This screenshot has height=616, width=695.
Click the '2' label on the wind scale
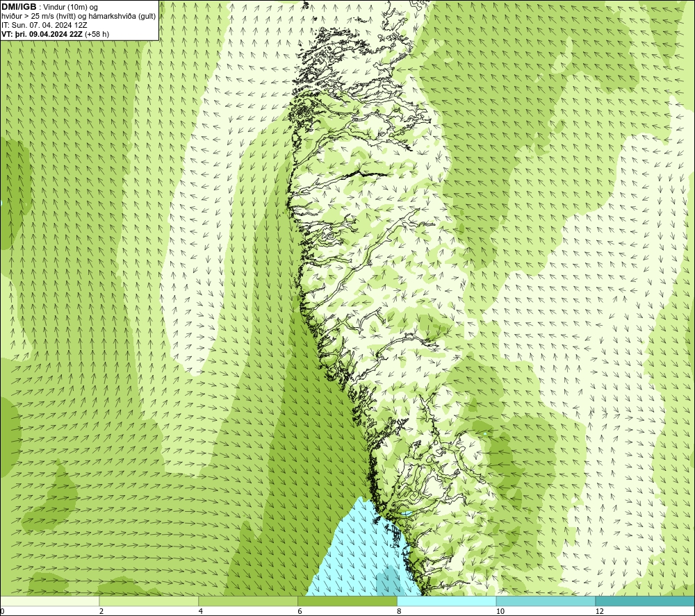pos(101,612)
